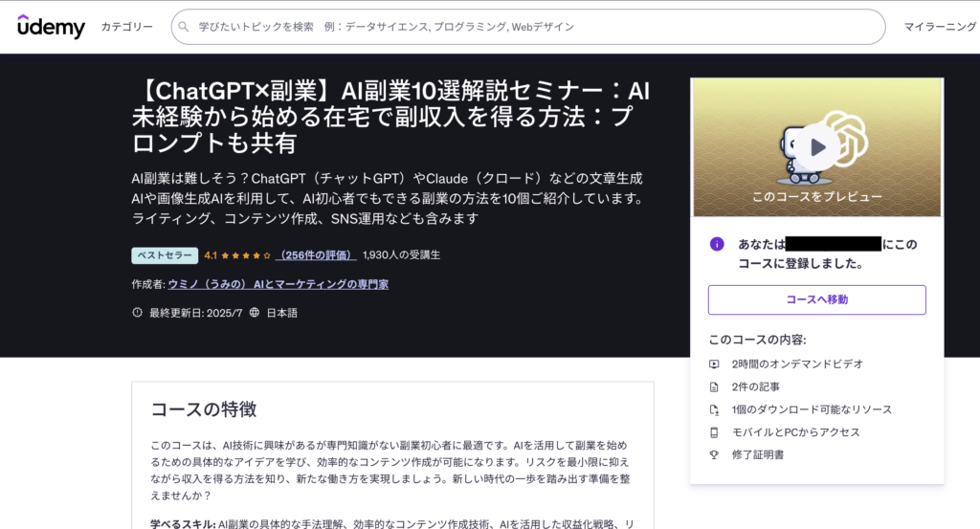Screen dimensions: 980x529
Task: Click the Udemy logo
Action: click(x=51, y=26)
